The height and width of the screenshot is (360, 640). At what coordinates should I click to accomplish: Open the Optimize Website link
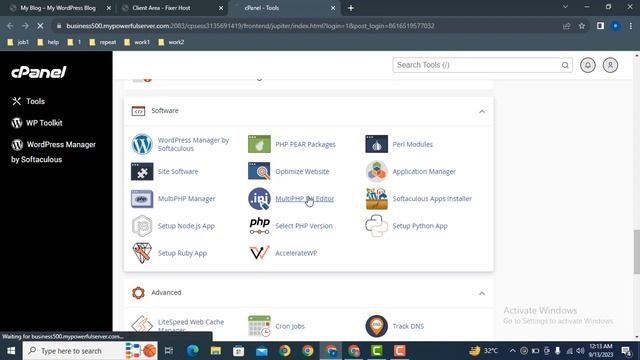coord(302,171)
